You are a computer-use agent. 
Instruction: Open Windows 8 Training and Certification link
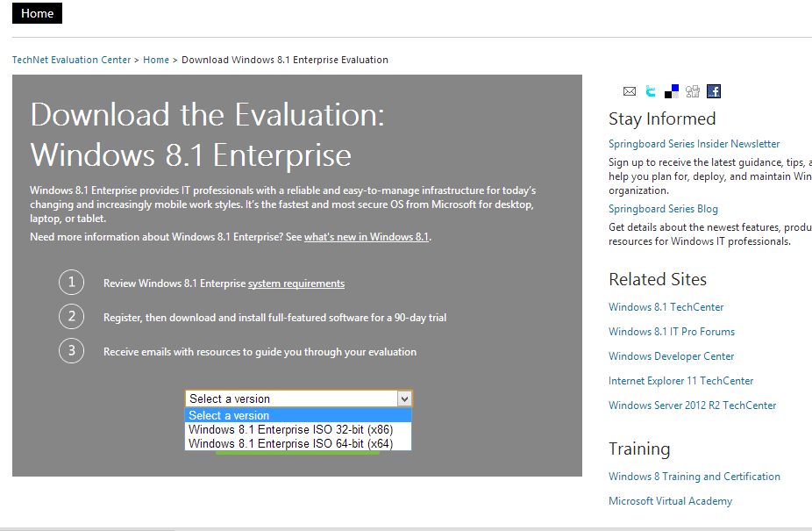point(694,476)
